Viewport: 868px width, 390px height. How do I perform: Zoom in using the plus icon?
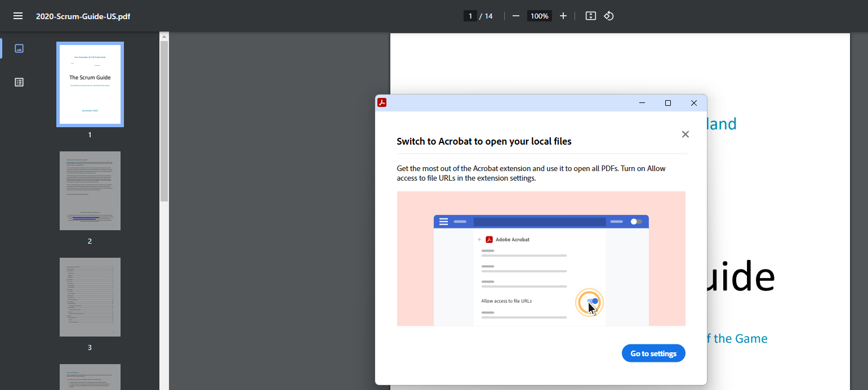(563, 16)
